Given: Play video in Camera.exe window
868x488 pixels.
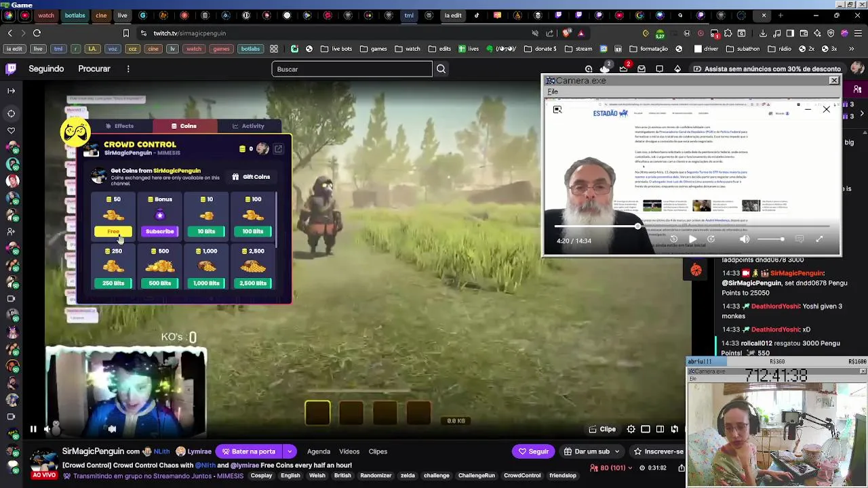Looking at the screenshot, I should pyautogui.click(x=692, y=239).
